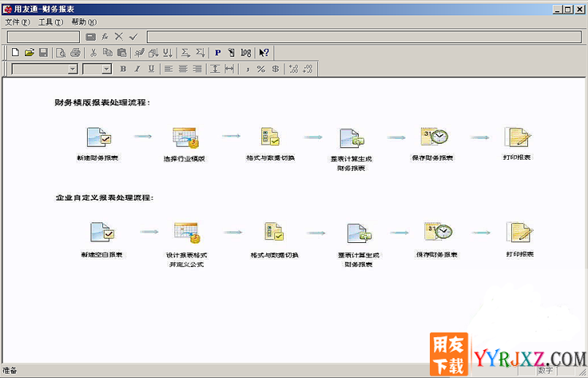
Task: Click the Save floppy disk icon
Action: (x=43, y=53)
